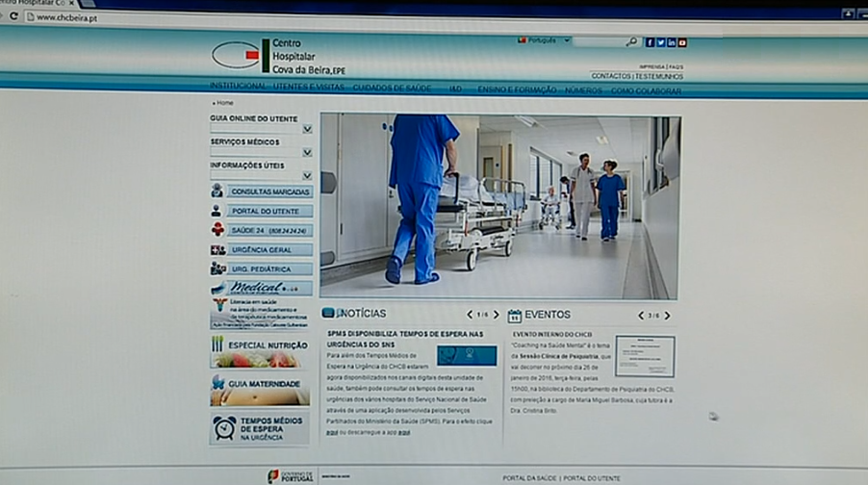Click the Home breadcrumb link
Screen dimensions: 868x485
click(x=225, y=103)
